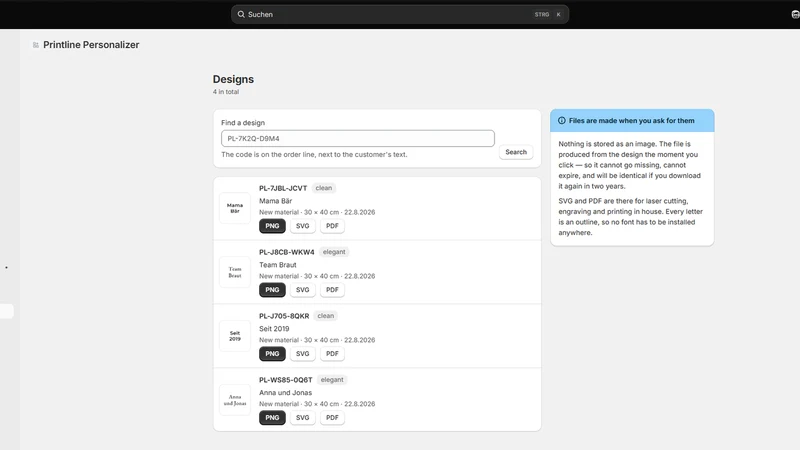The image size is (800, 450).
Task: Download SVG for Mama Bär design
Action: 303,226
